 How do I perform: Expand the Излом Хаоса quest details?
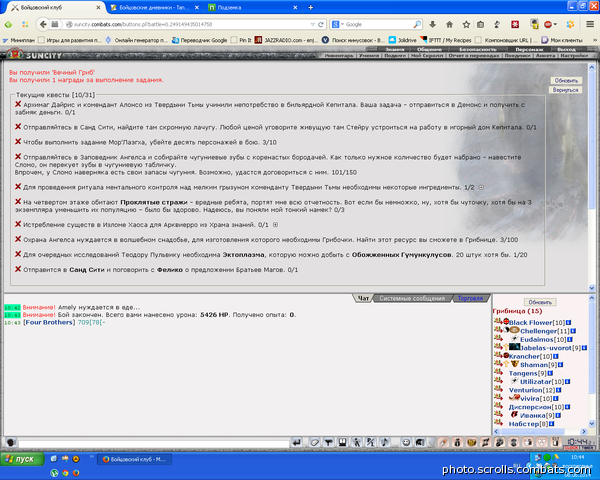click(275, 225)
